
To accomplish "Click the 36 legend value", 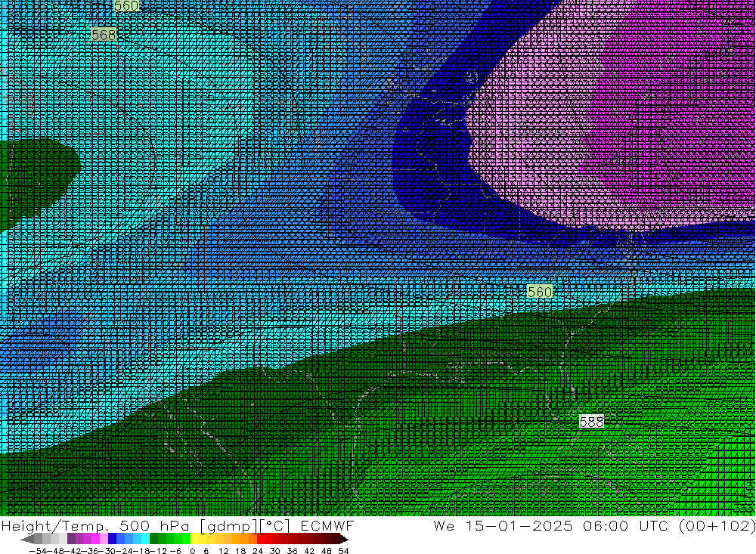I will (292, 551).
